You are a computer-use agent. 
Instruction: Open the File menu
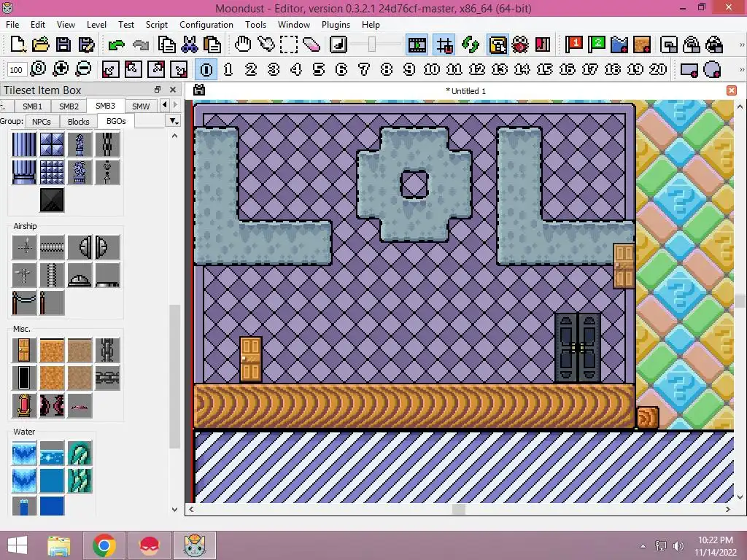coord(12,24)
